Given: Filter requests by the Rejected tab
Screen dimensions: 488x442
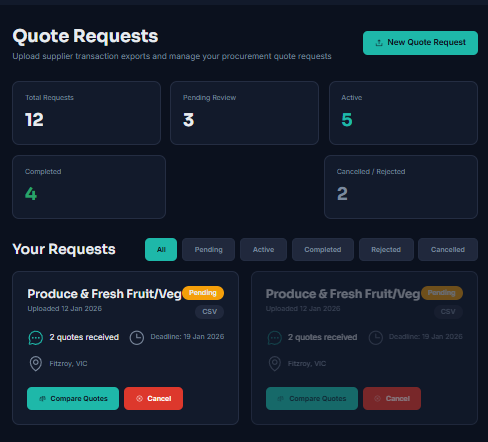Looking at the screenshot, I should pos(386,249).
